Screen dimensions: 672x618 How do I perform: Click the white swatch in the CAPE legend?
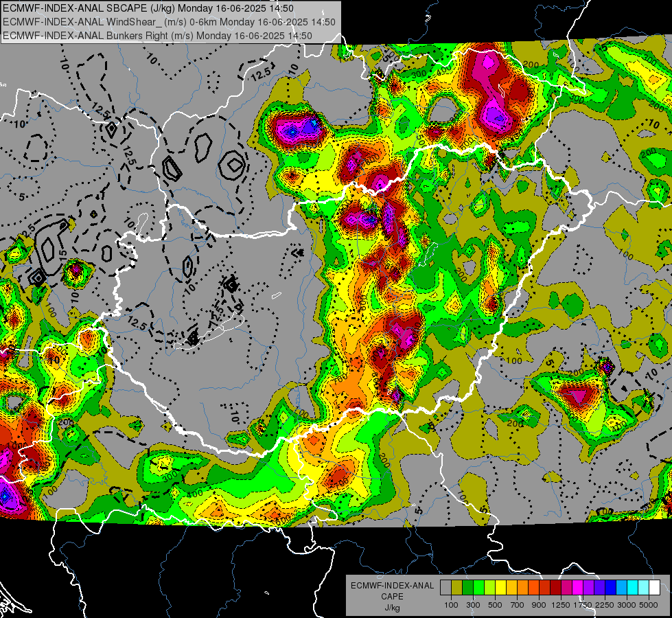[x=655, y=588]
